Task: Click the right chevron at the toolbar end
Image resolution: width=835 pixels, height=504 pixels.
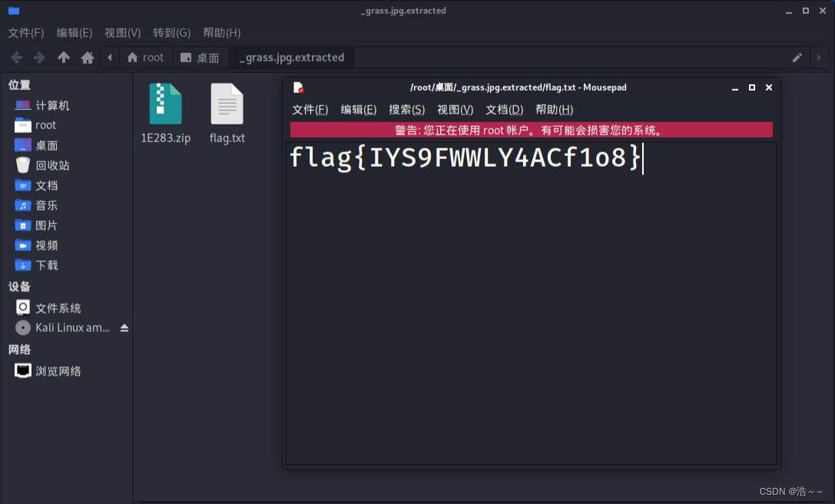Action: tap(819, 57)
